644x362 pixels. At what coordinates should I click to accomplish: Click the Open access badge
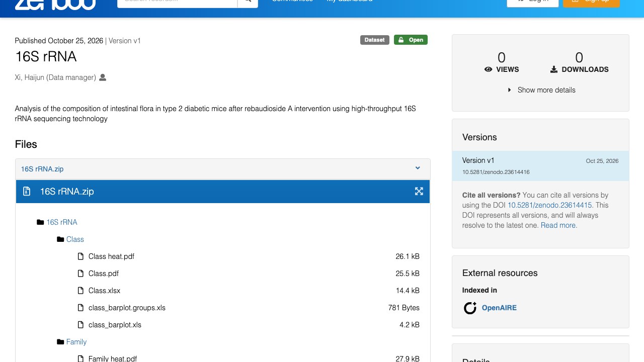click(x=411, y=40)
